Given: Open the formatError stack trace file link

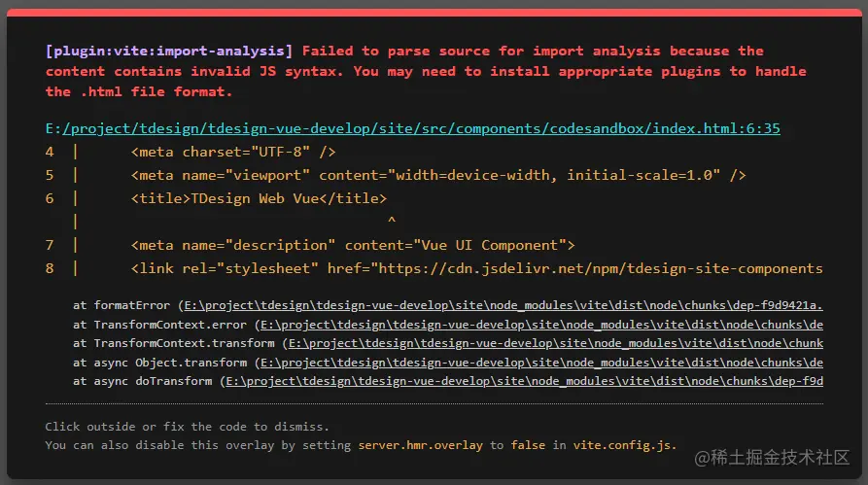Looking at the screenshot, I should [x=503, y=305].
